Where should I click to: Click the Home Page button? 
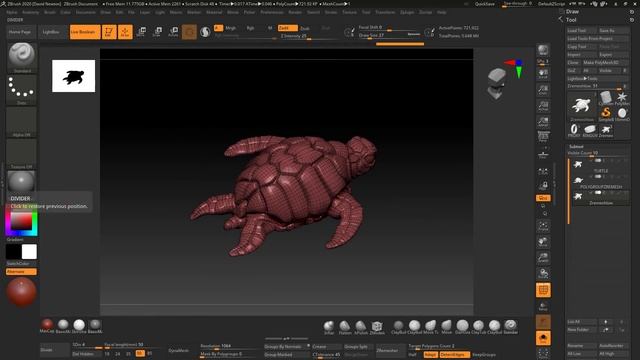point(20,32)
